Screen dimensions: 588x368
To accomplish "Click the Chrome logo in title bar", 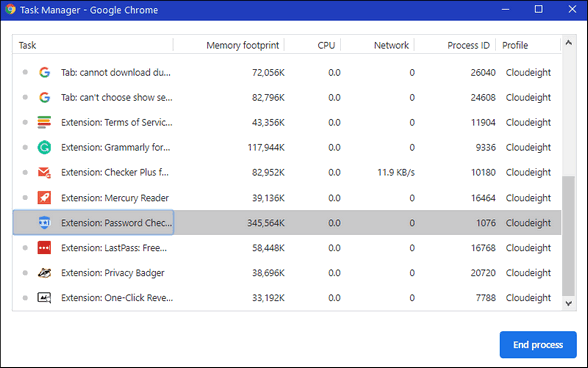I will tap(10, 9).
